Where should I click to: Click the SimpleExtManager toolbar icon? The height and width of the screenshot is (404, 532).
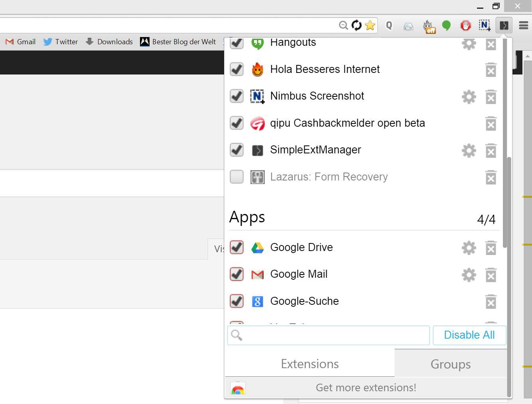pyautogui.click(x=504, y=25)
